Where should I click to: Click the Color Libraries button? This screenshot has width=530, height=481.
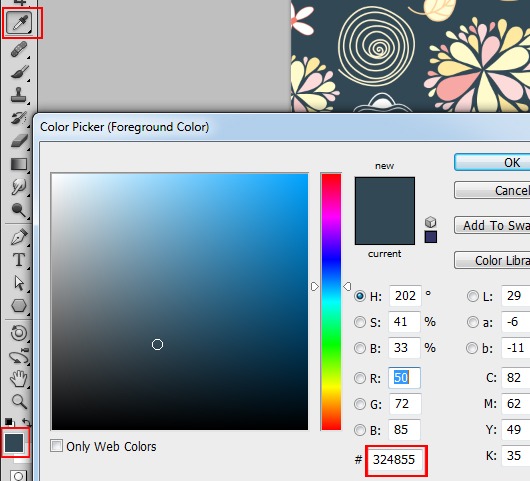pos(492,260)
